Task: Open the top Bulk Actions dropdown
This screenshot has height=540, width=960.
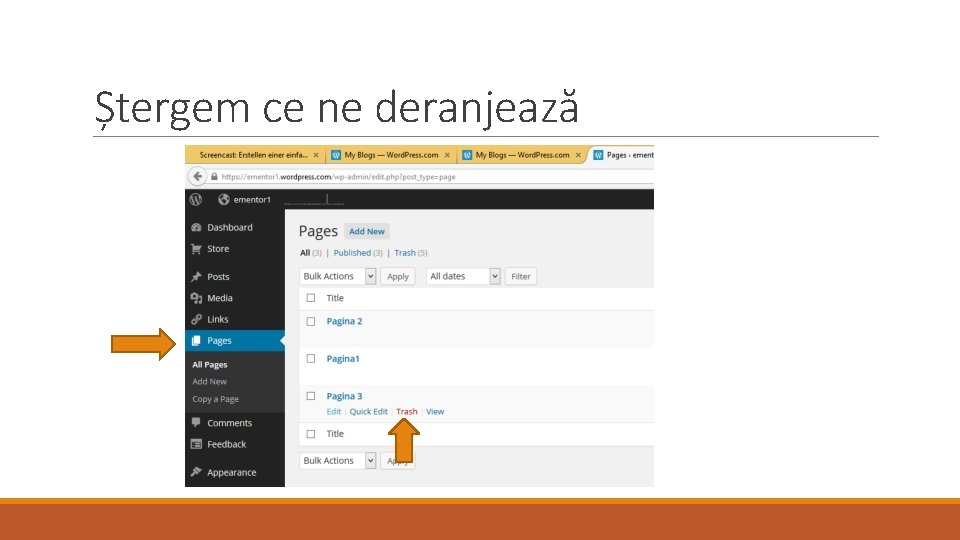Action: (x=337, y=276)
